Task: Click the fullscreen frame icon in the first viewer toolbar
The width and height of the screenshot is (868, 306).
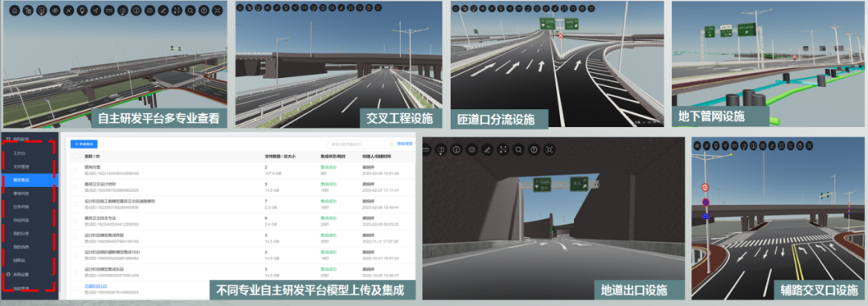Action: (218, 10)
